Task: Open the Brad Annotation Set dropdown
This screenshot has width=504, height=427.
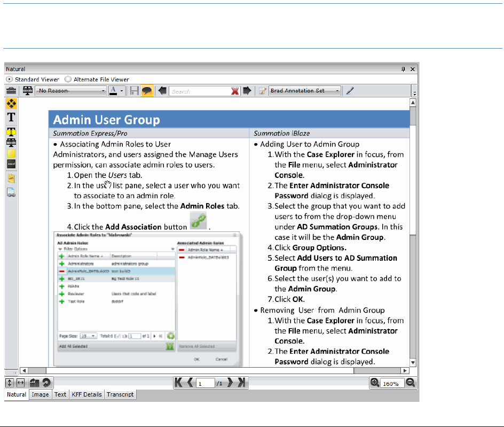Action: pyautogui.click(x=304, y=91)
